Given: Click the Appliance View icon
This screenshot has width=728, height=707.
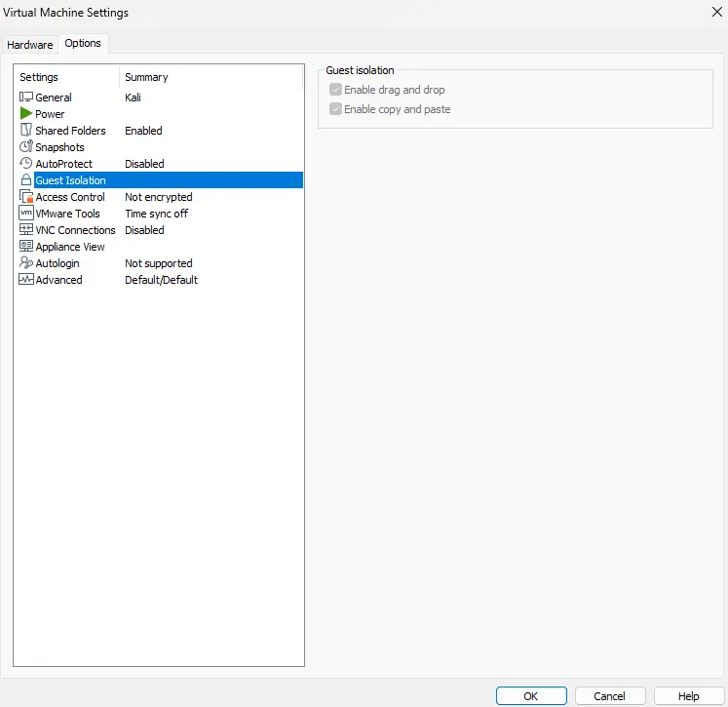Looking at the screenshot, I should [26, 246].
